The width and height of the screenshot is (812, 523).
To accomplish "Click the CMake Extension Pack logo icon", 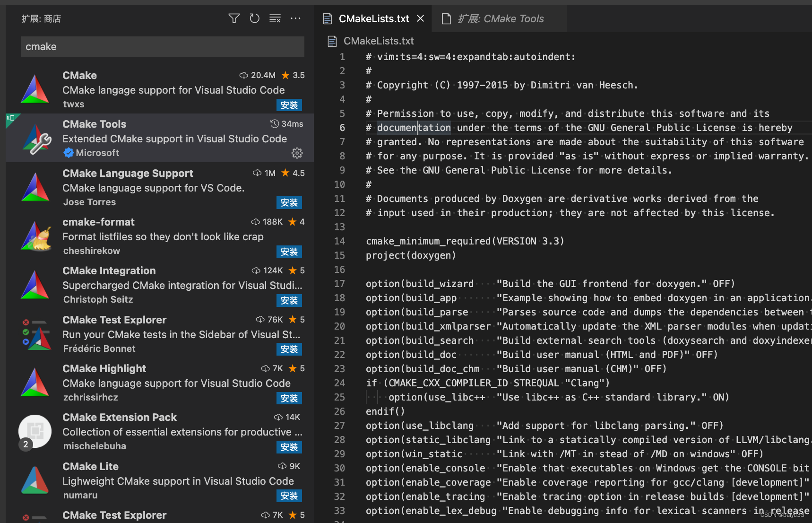I will click(35, 431).
